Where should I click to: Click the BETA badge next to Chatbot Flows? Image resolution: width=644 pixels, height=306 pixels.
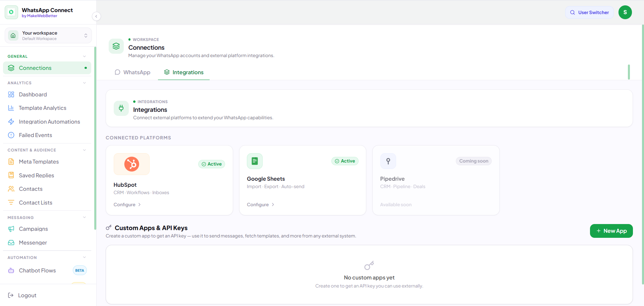pyautogui.click(x=80, y=270)
